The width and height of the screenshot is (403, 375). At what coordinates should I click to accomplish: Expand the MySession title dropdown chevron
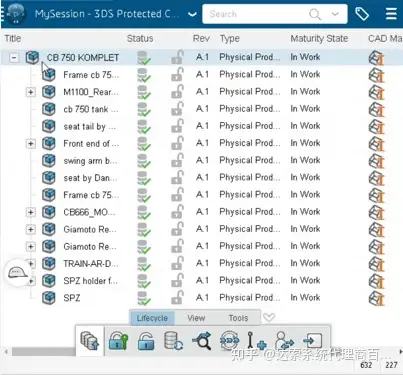[x=192, y=14]
